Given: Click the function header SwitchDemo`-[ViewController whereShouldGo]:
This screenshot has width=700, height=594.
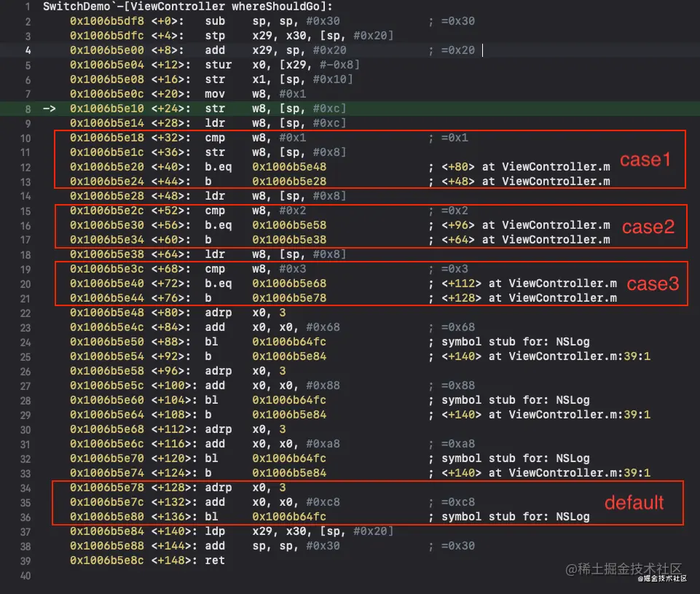Looking at the screenshot, I should [x=187, y=7].
